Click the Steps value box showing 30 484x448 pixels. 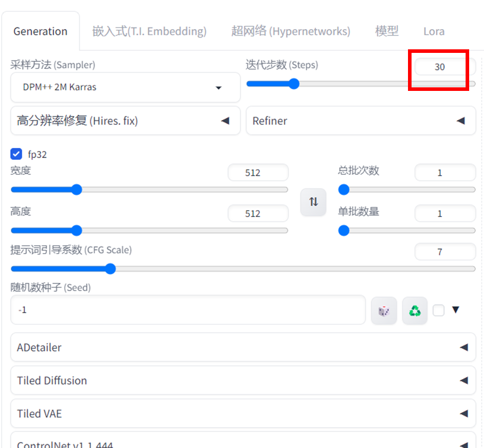pyautogui.click(x=440, y=67)
